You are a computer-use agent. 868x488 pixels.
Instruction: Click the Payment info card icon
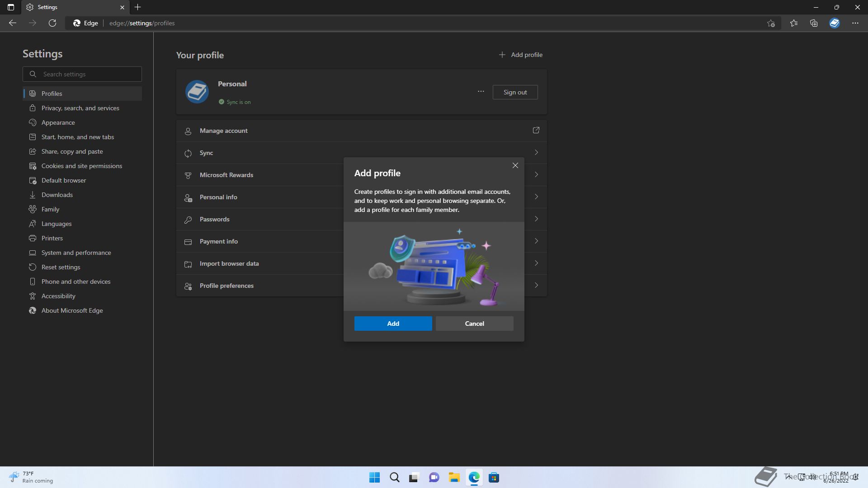pyautogui.click(x=188, y=242)
